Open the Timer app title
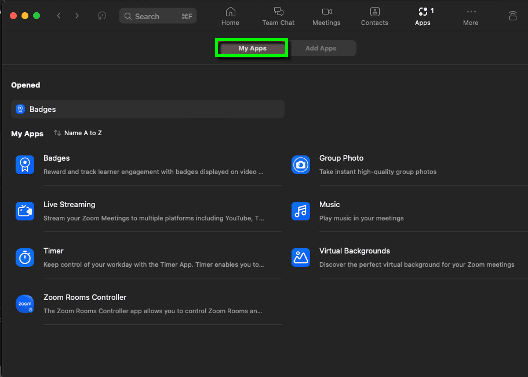Screen dimensions: 528x377 [53, 251]
